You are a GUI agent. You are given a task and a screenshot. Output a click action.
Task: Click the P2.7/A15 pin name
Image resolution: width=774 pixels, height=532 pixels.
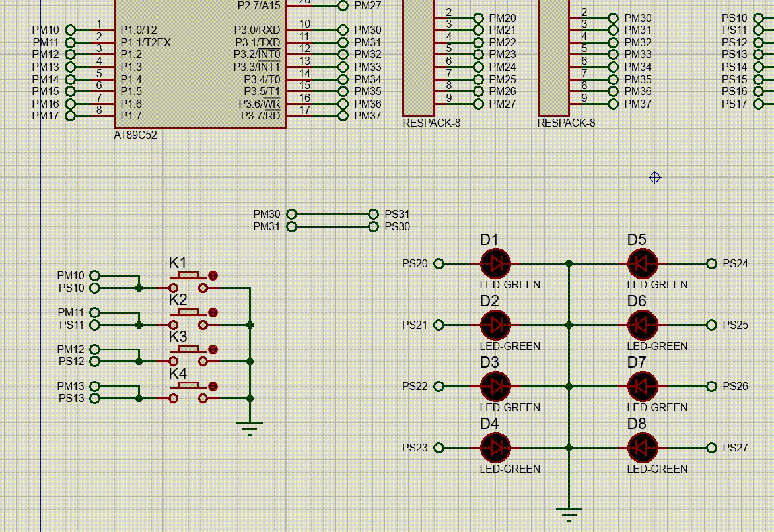point(259,6)
